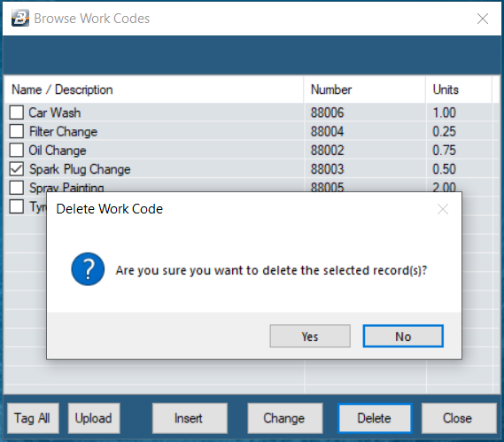Sort by the Name / Description column header

pos(153,89)
